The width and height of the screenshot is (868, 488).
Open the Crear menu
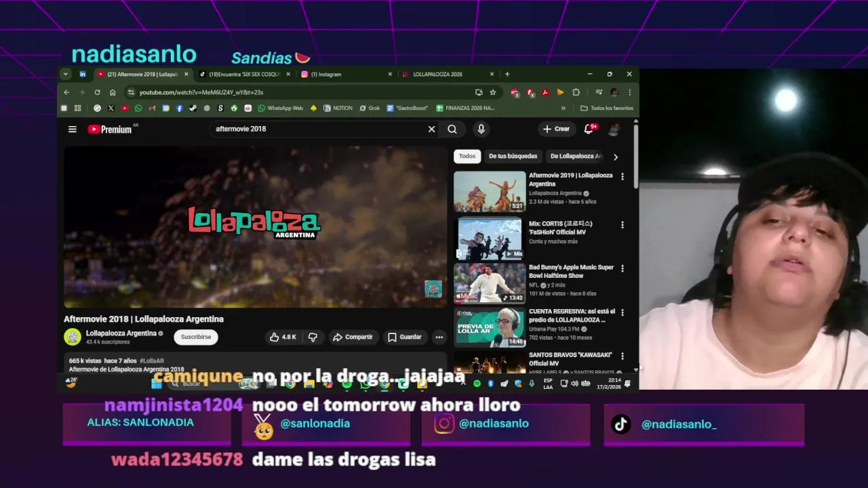(556, 129)
